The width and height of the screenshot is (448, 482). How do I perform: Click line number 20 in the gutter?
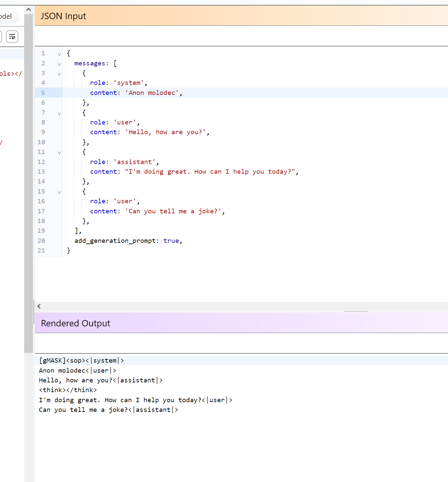[x=41, y=241]
